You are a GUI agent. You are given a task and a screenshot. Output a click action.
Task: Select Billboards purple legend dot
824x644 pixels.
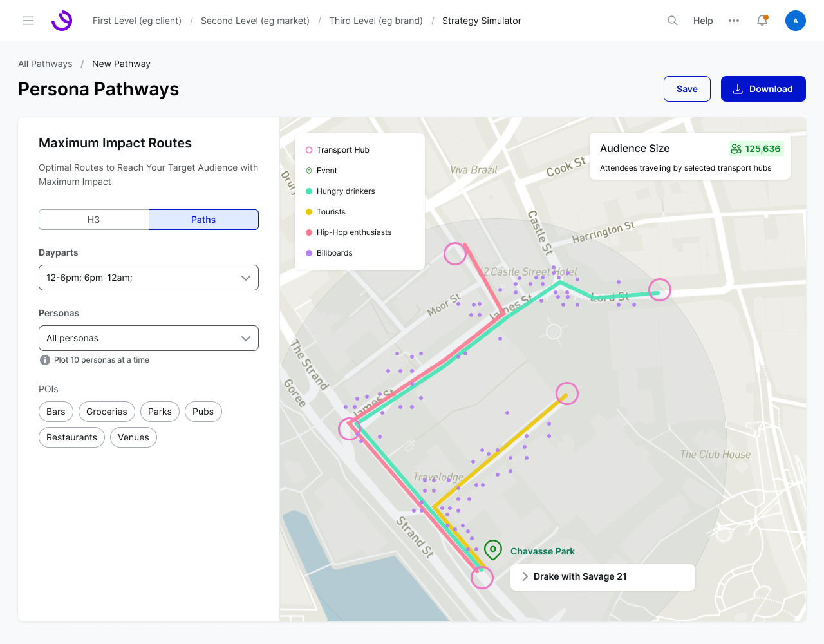pyautogui.click(x=309, y=253)
